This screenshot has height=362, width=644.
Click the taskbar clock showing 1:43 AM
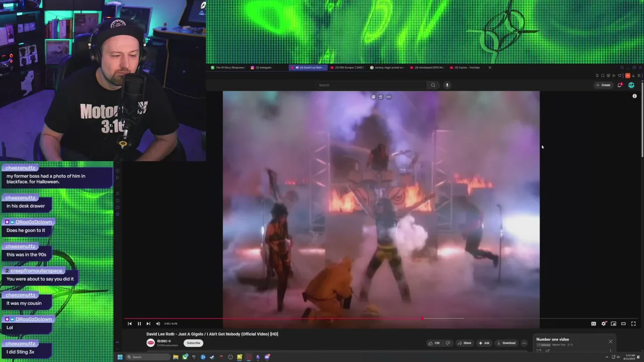pyautogui.click(x=631, y=357)
